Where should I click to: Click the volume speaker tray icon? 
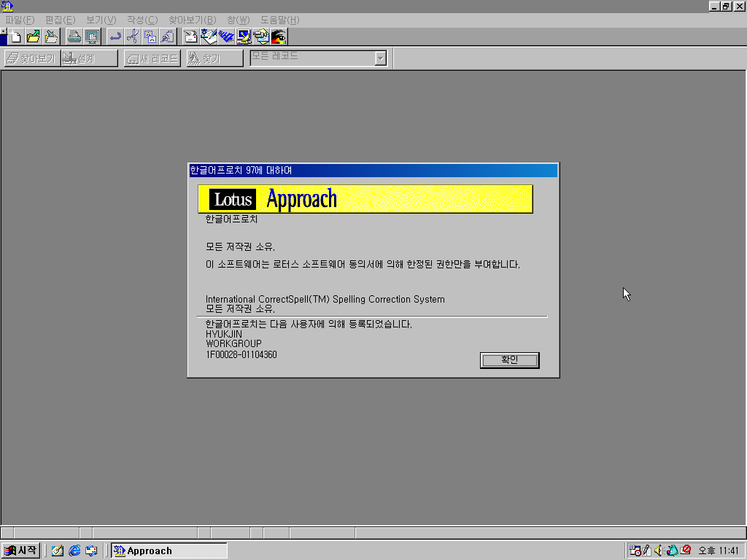pyautogui.click(x=659, y=551)
